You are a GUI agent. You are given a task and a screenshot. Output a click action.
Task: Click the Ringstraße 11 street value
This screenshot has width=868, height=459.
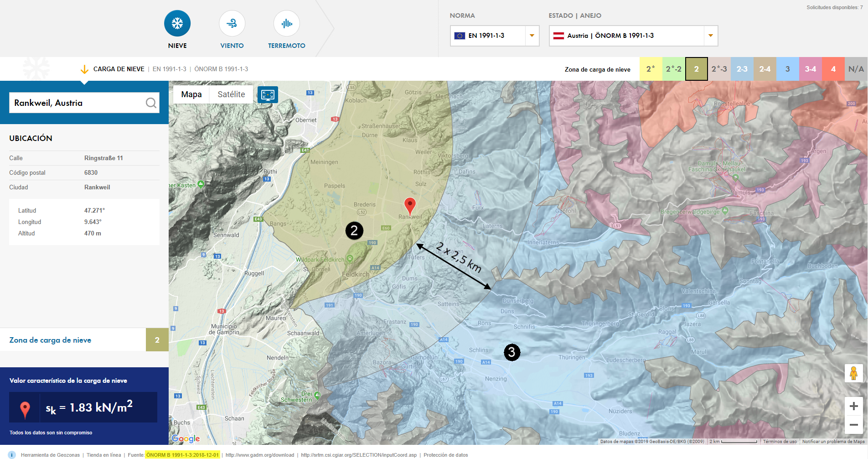point(103,158)
